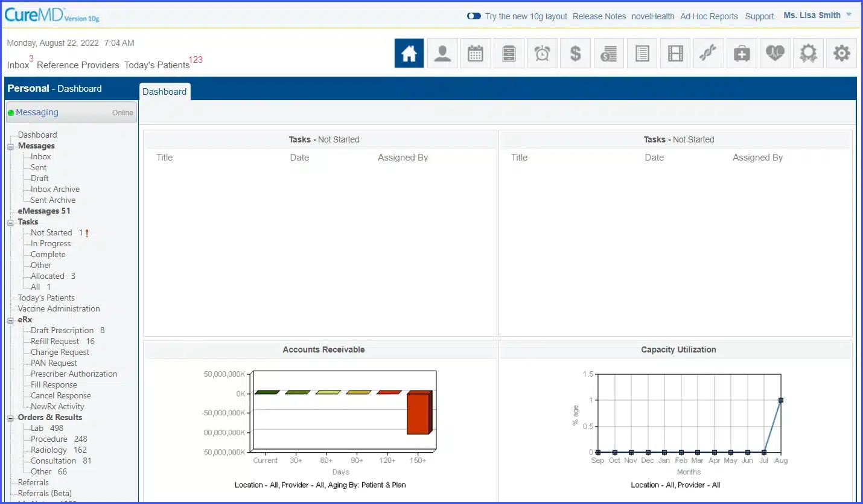Image resolution: width=863 pixels, height=504 pixels.
Task: Collapse the Tasks tree node
Action: 11,222
